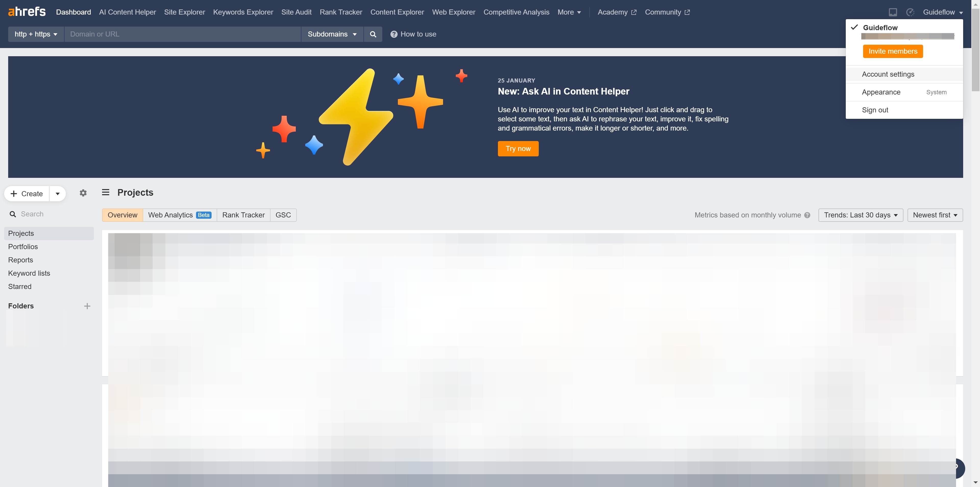
Task: Open Portfolios in the sidebar
Action: pos(23,247)
